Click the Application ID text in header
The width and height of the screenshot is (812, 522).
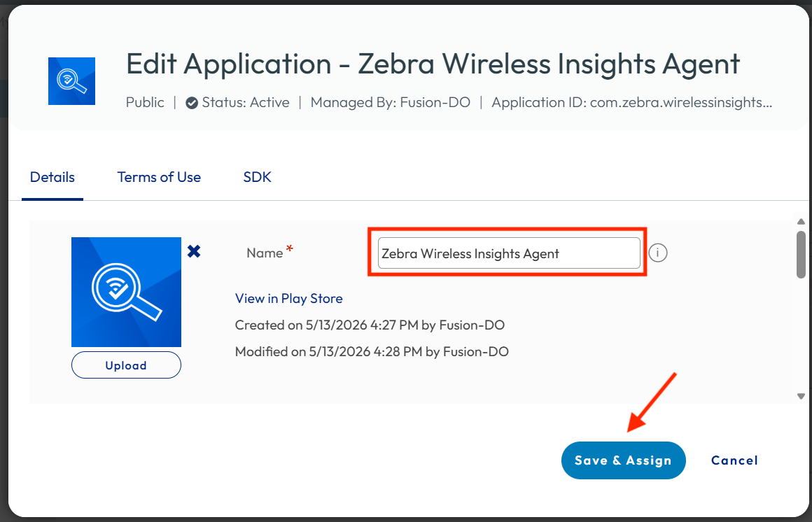click(632, 103)
